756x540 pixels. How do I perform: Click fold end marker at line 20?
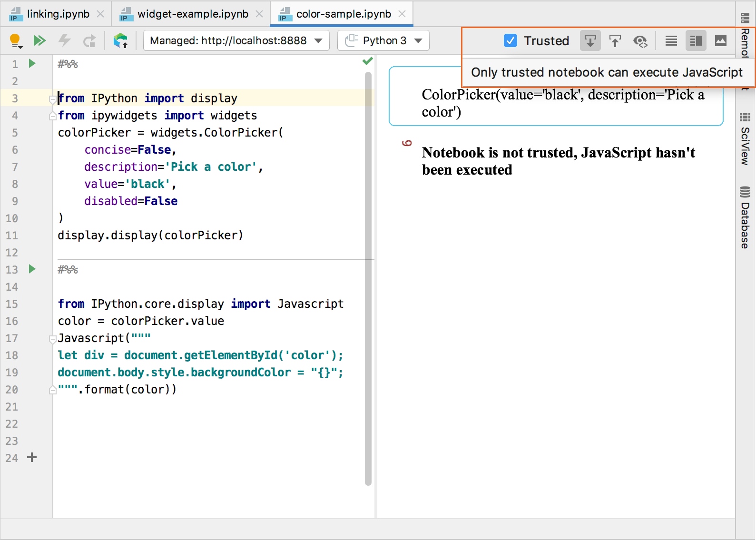(53, 390)
